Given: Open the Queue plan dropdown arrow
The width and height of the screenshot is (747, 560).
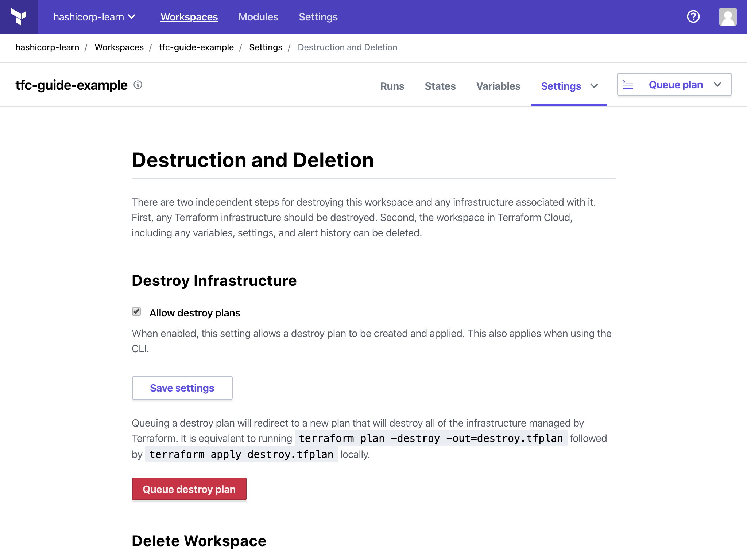Looking at the screenshot, I should click(717, 85).
